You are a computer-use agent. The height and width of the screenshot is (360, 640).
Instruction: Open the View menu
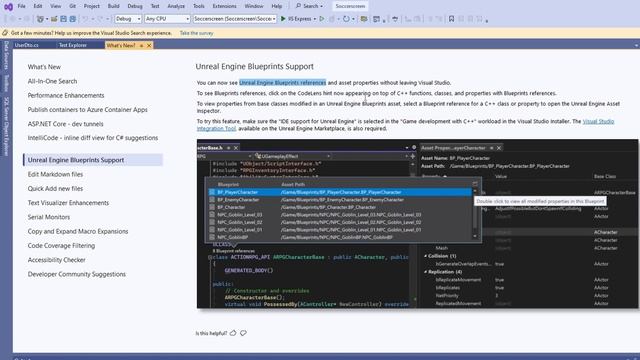click(x=56, y=6)
